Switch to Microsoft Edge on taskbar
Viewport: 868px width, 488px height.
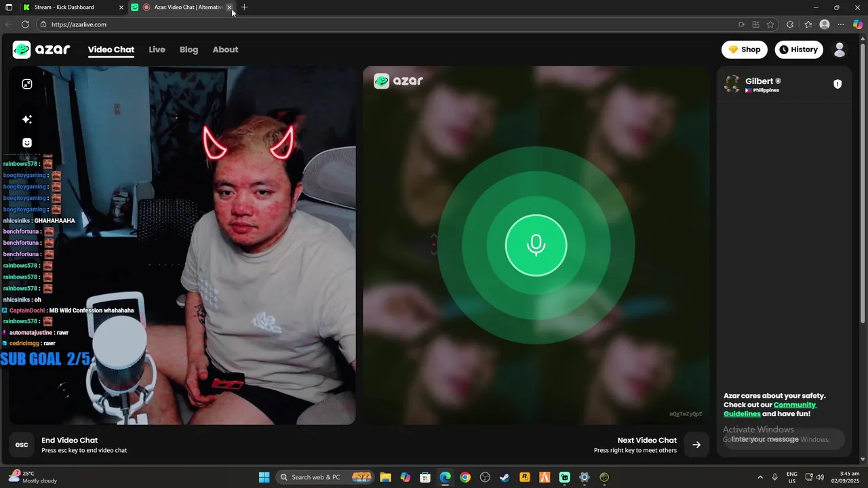(x=445, y=477)
